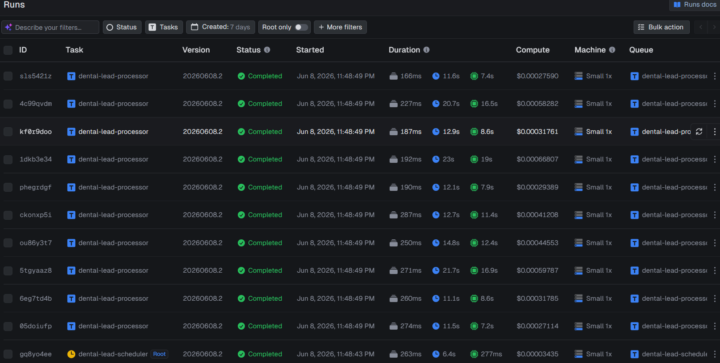Check the select-all checkbox in header
Viewport: 720px width, 363px height.
pos(8,50)
